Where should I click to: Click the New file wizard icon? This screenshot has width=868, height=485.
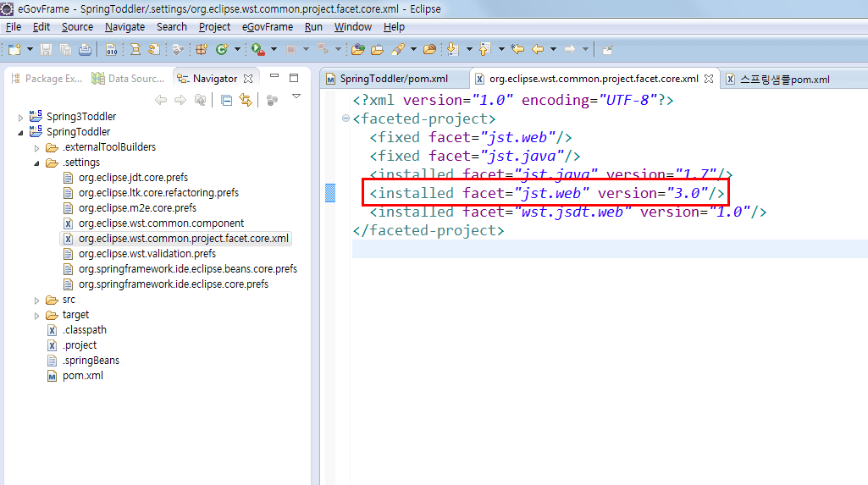15,49
